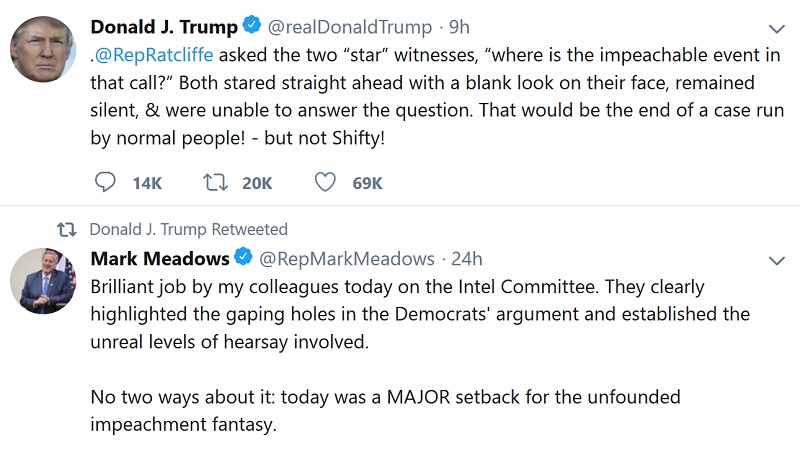Screen dimensions: 800x450
Task: Expand the chevron menu on Trump's tweet
Action: (776, 28)
